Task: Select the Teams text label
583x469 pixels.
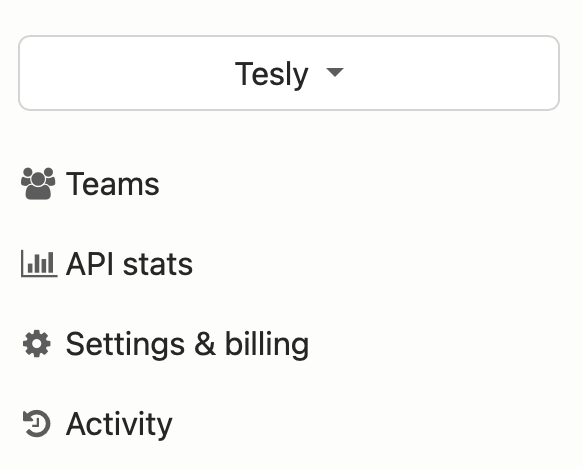Action: [113, 184]
